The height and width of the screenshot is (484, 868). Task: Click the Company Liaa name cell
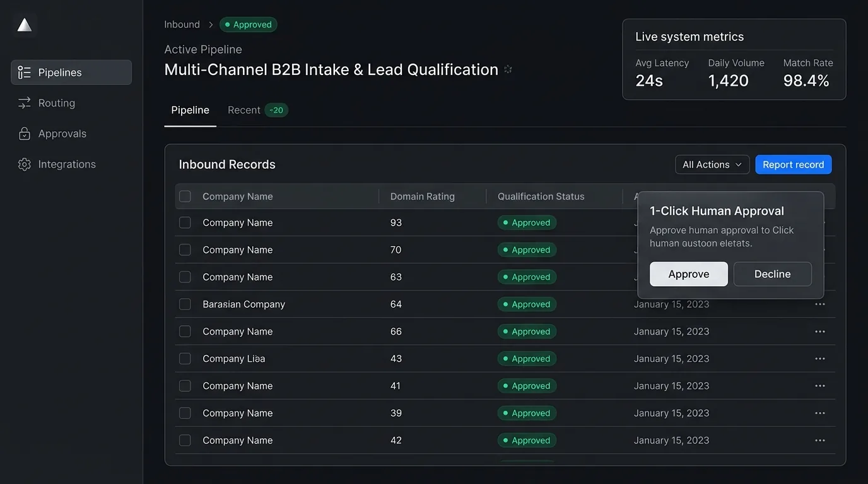(x=234, y=359)
